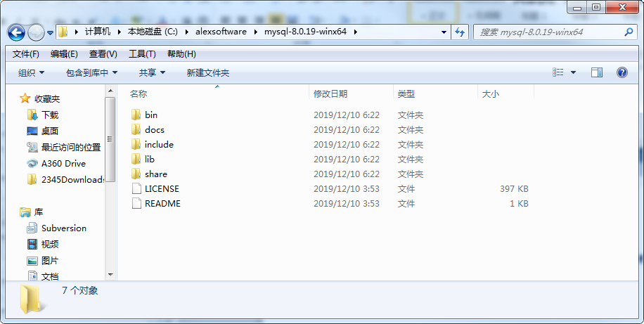Click the sidebar scrollbar thumb
The image size is (644, 324).
point(110,138)
